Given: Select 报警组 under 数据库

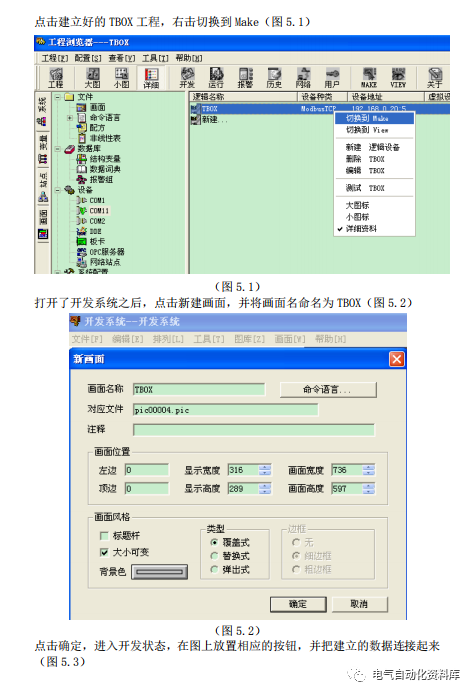Looking at the screenshot, I should tap(95, 180).
